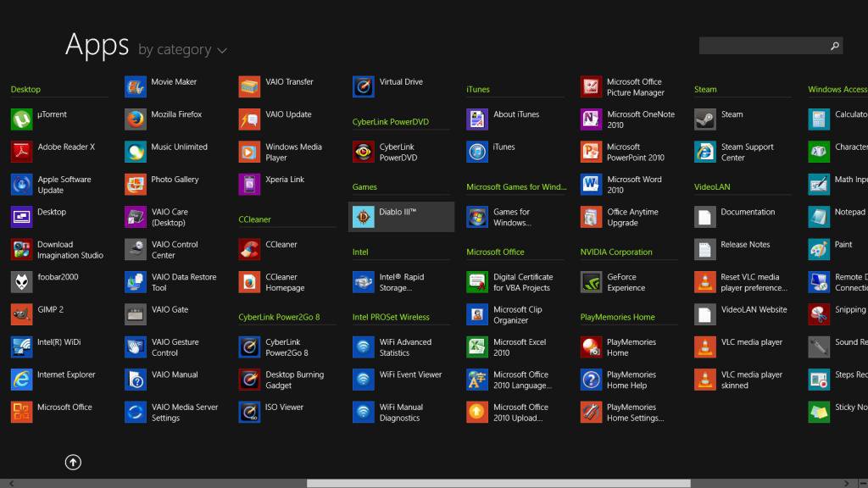Open Photo Gallery icon

136,185
